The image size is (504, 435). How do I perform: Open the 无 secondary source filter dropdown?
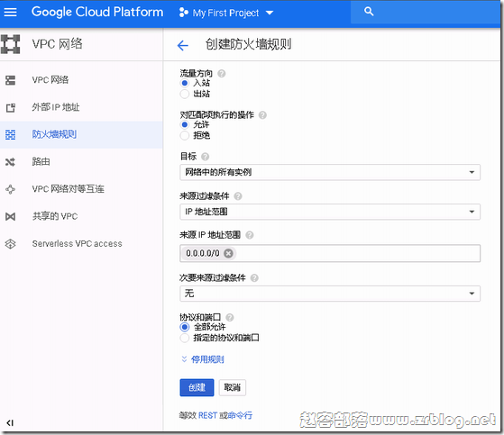point(330,294)
